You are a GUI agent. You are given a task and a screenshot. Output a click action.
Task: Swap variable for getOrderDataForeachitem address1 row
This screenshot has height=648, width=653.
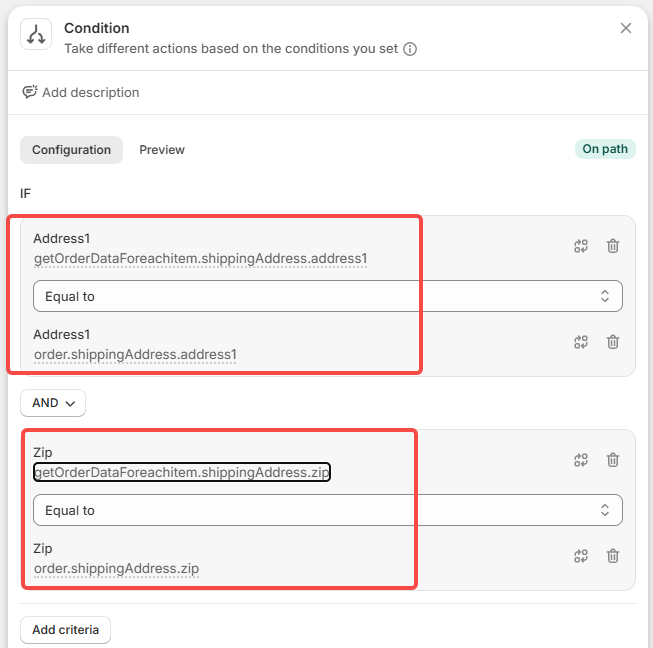581,246
